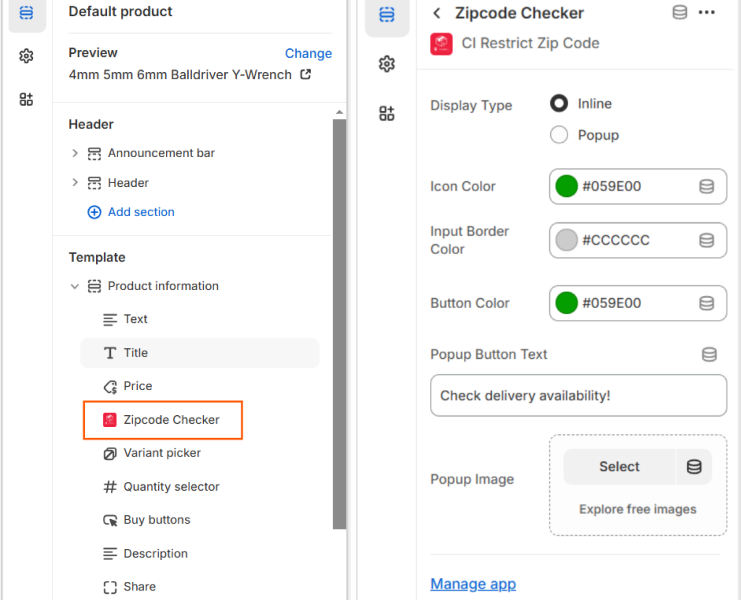Open the three-dots menu for Zipcode Checker

pyautogui.click(x=707, y=13)
